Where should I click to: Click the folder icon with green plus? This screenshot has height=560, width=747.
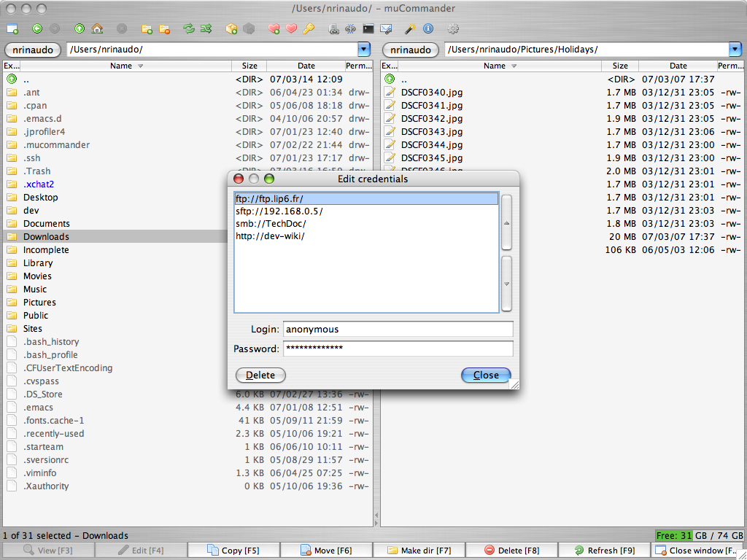147,29
